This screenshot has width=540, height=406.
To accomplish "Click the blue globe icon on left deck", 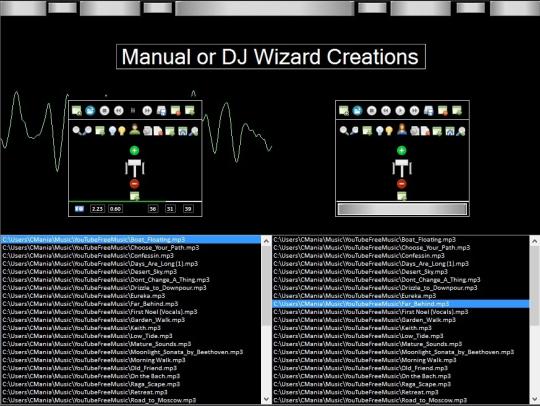I will point(90,111).
